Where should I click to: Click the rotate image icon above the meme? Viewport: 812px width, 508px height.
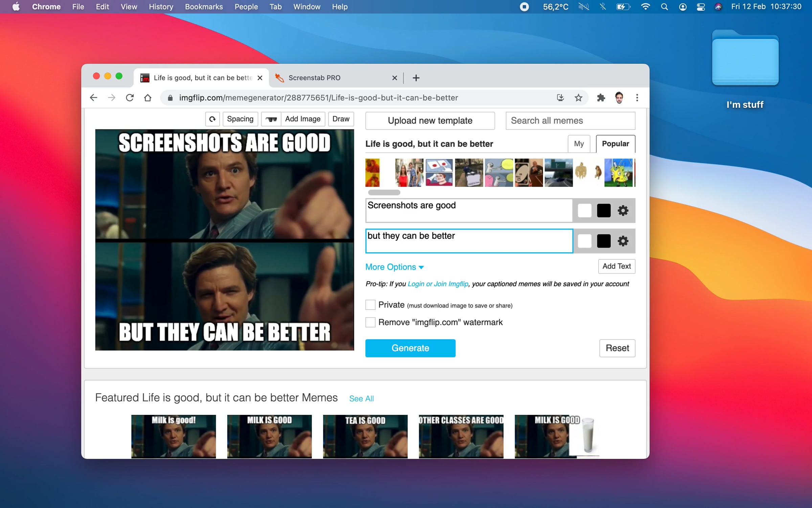[212, 119]
